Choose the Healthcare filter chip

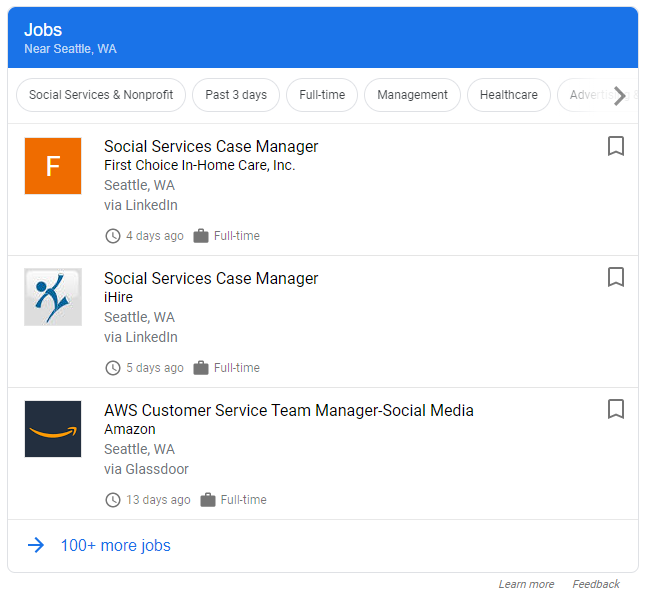pos(508,95)
